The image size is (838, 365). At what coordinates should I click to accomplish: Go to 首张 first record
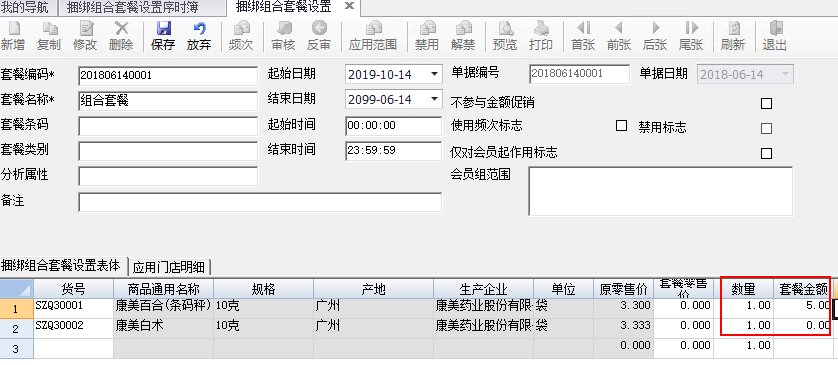point(583,29)
